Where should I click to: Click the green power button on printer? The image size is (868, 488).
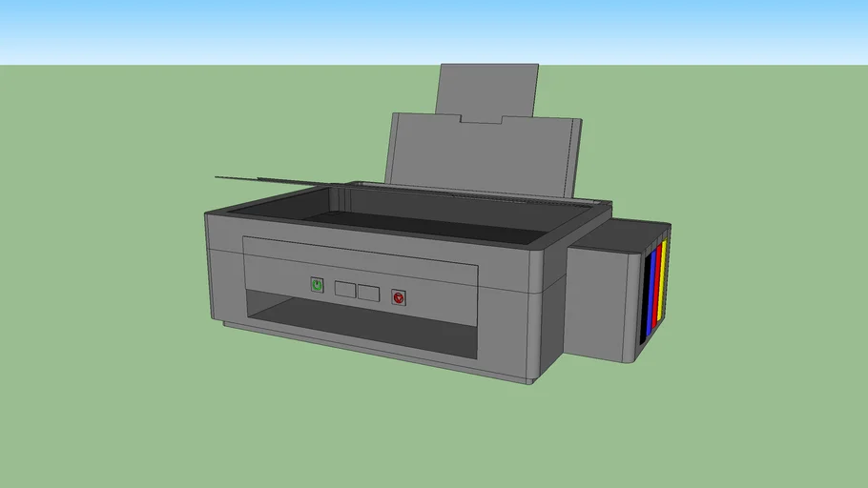317,285
